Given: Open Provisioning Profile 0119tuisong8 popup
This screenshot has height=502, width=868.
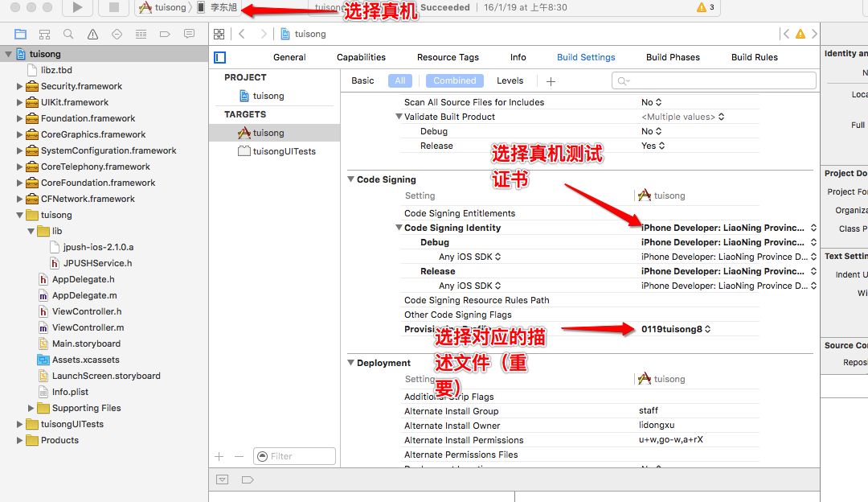Looking at the screenshot, I should pyautogui.click(x=676, y=329).
